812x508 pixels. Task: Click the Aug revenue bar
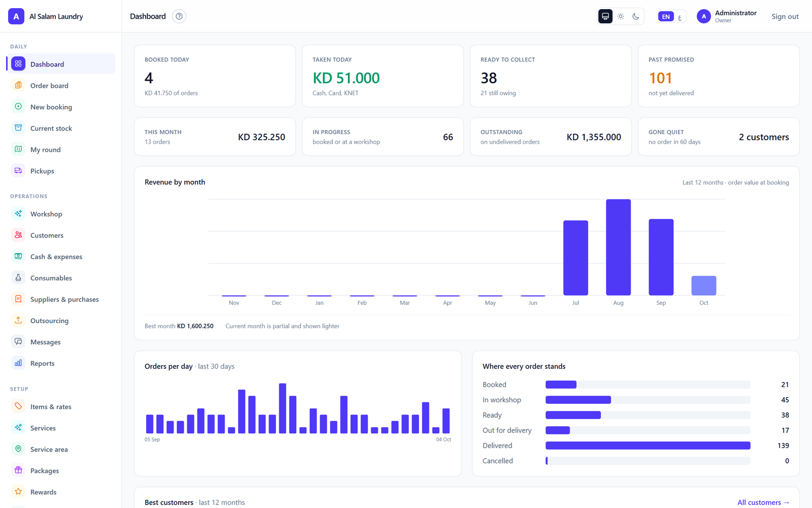[x=618, y=247]
